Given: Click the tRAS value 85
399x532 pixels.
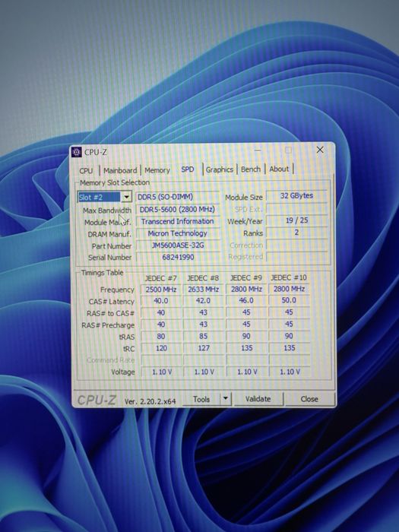Looking at the screenshot, I should (x=204, y=336).
